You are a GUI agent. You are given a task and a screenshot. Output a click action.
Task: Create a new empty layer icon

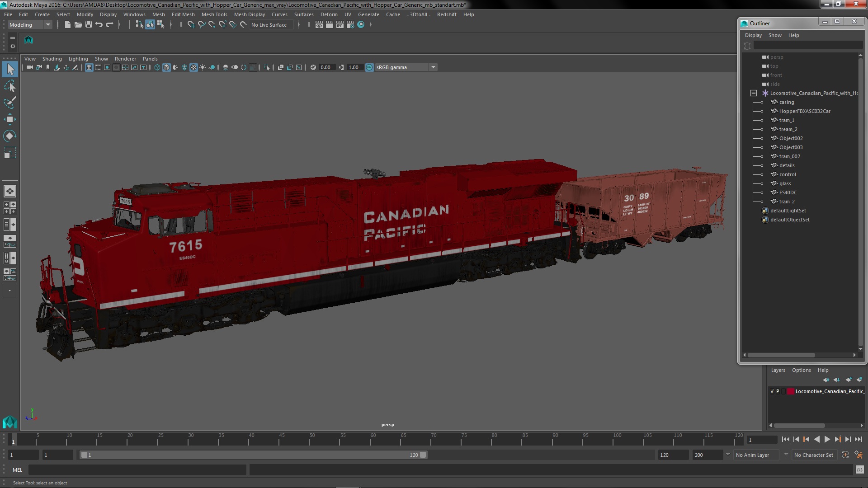tap(849, 380)
